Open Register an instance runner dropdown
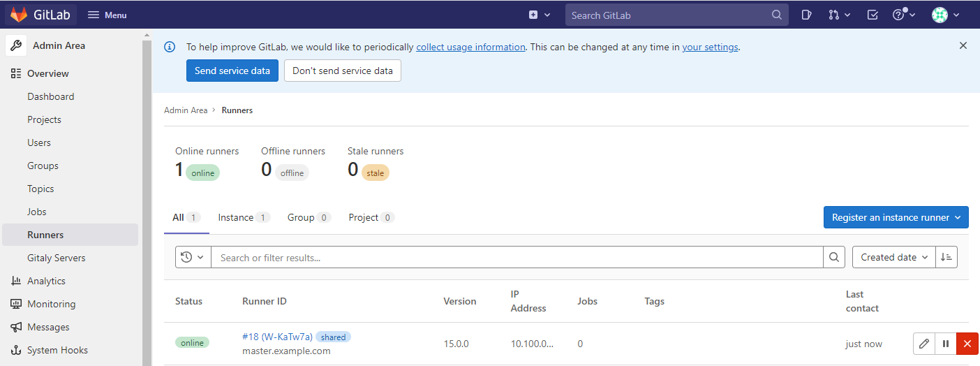The width and height of the screenshot is (980, 366). click(x=896, y=217)
